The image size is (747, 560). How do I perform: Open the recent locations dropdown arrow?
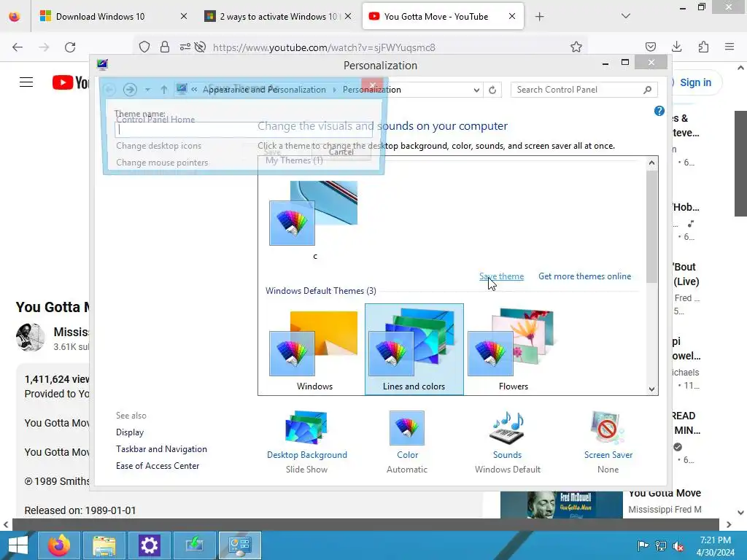coord(147,90)
